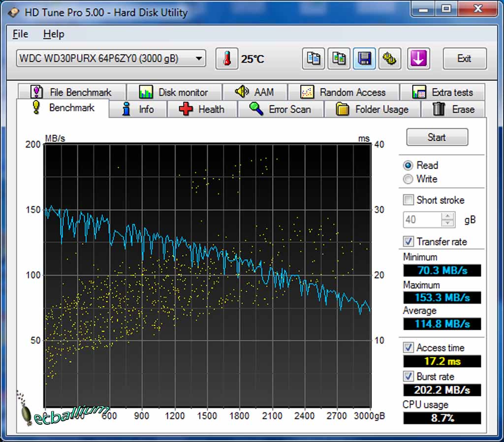Switch to Error Scan tab
The width and height of the screenshot is (504, 442).
[280, 109]
